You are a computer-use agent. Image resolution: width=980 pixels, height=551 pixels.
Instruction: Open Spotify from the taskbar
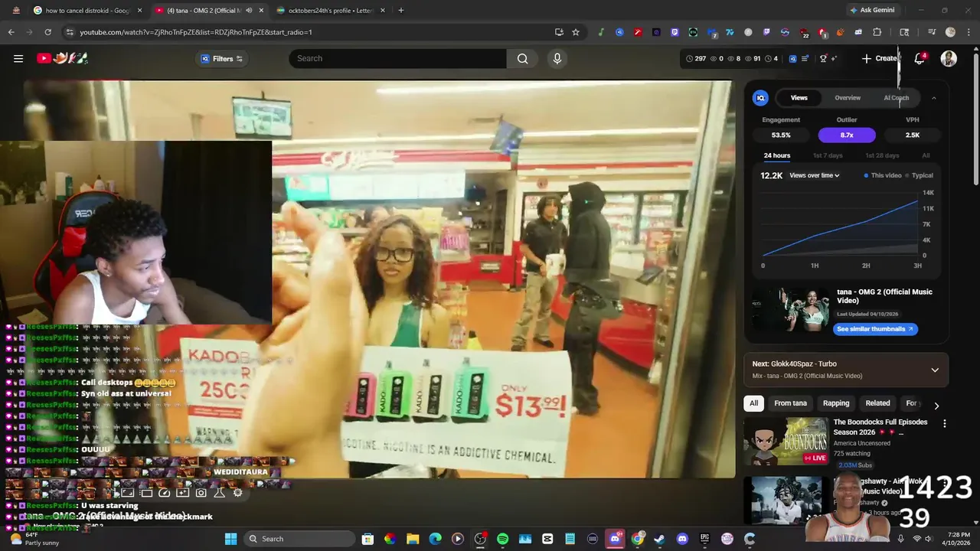[502, 539]
